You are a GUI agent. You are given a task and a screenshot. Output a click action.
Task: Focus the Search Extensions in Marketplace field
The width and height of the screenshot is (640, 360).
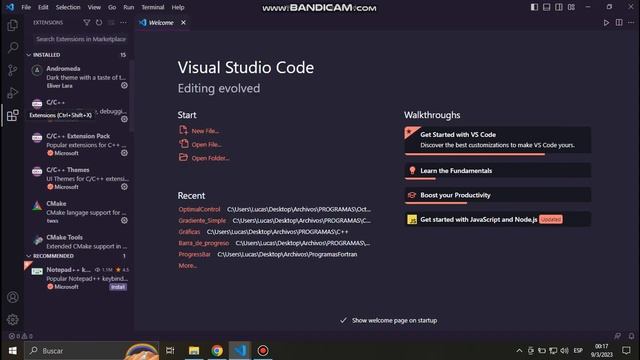pyautogui.click(x=81, y=39)
